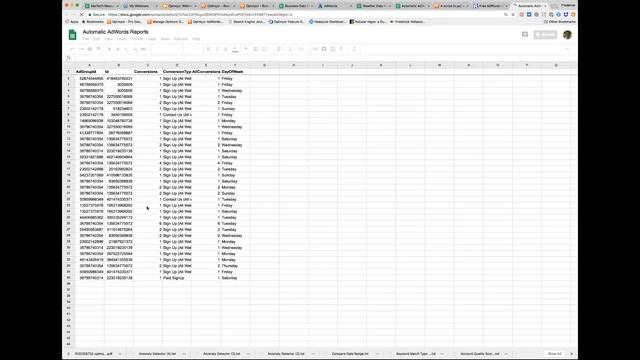640x360 pixels.
Task: Click the Functions sigma icon
Action: [x=354, y=49]
